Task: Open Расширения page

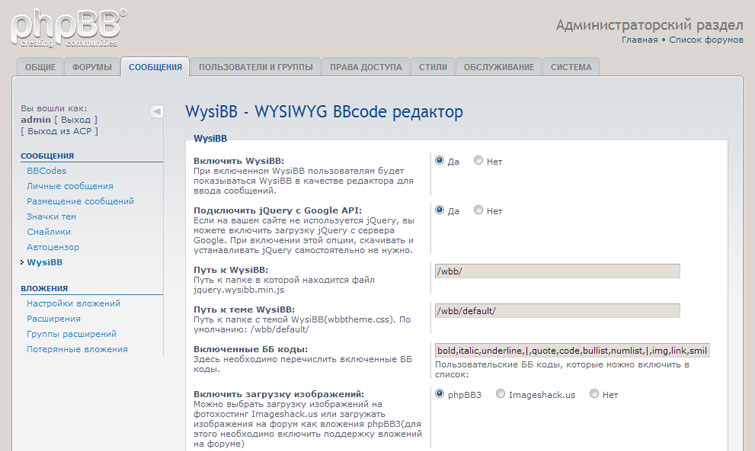Action: click(53, 319)
